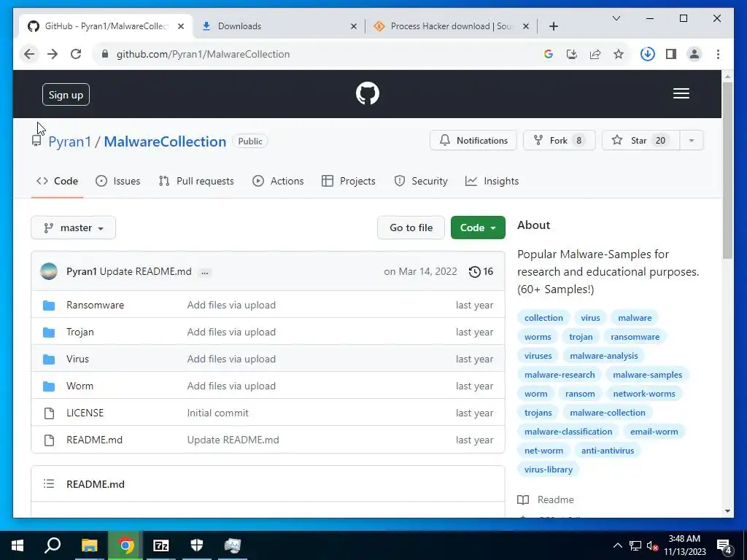
Task: Toggle the Chrome side panel
Action: (671, 54)
